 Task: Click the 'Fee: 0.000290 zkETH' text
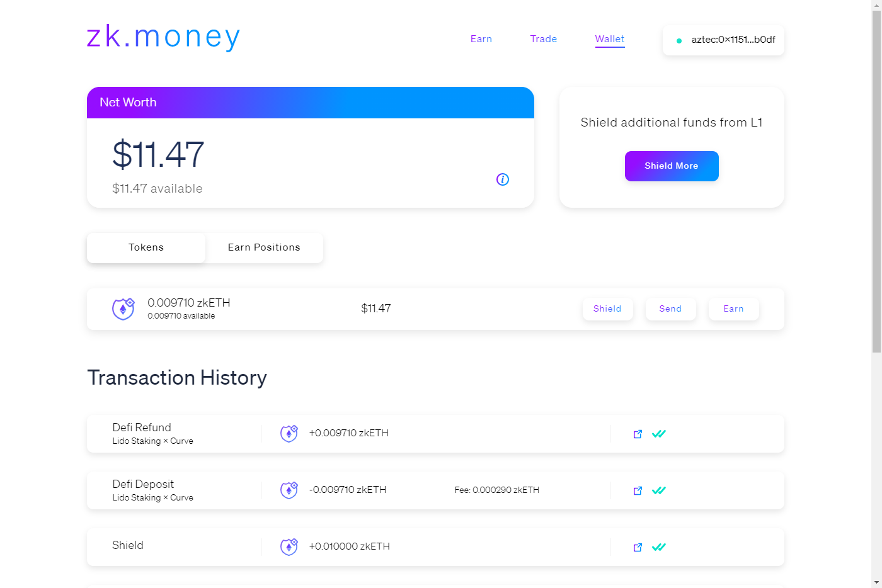[x=497, y=490]
